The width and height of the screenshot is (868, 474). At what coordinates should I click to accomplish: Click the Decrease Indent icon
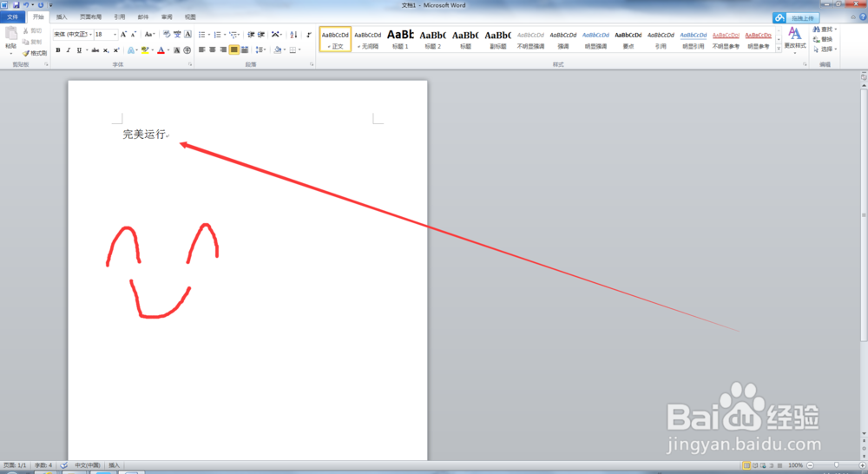tap(251, 35)
